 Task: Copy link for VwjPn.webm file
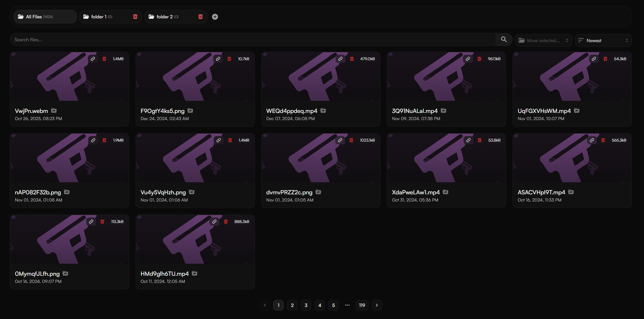coord(93,59)
